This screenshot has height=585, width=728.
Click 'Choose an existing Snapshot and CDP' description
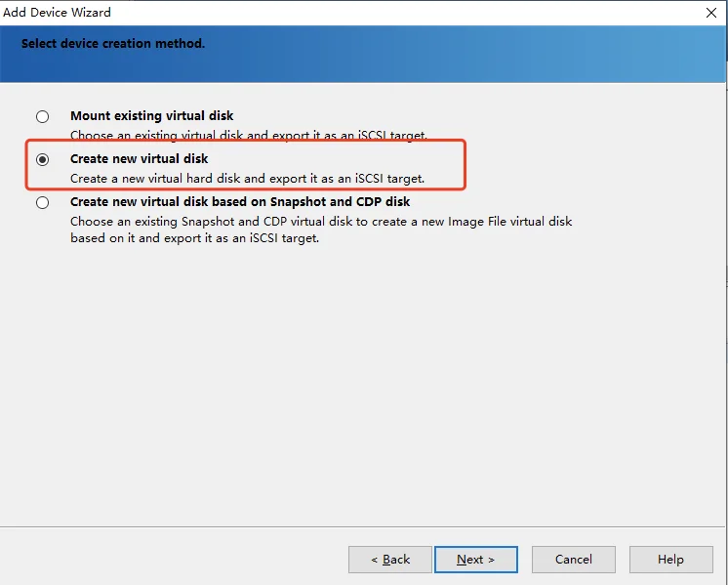tap(188, 222)
